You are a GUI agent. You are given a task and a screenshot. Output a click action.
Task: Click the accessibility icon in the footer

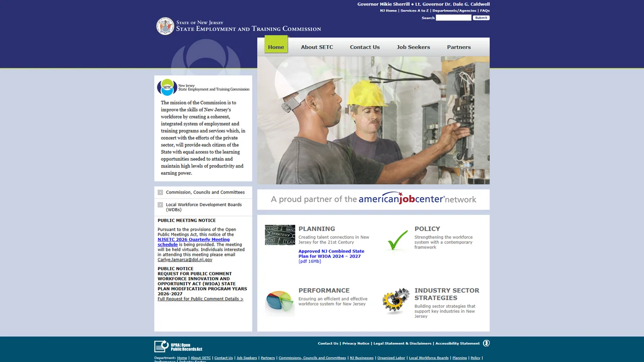[x=486, y=343]
